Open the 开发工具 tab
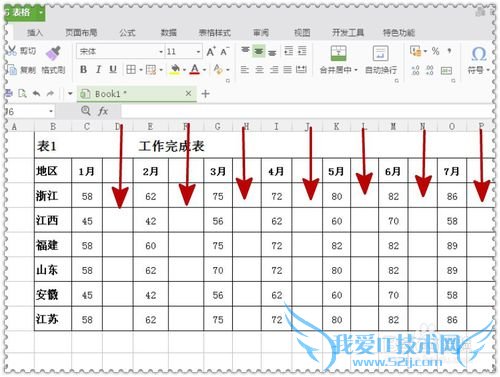The width and height of the screenshot is (500, 377). pos(348,33)
